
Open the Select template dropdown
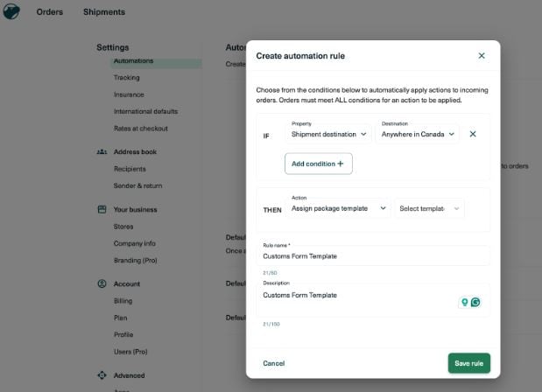tap(429, 208)
